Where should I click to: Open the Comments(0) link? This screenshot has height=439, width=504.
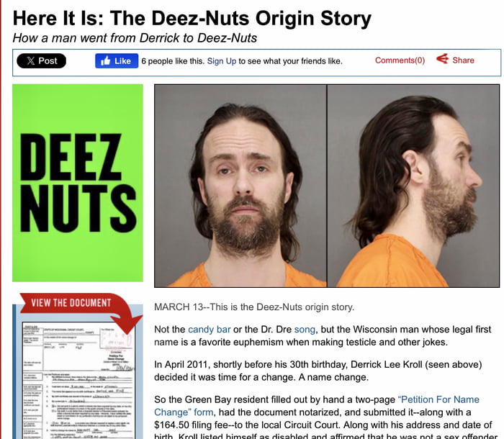(x=400, y=60)
